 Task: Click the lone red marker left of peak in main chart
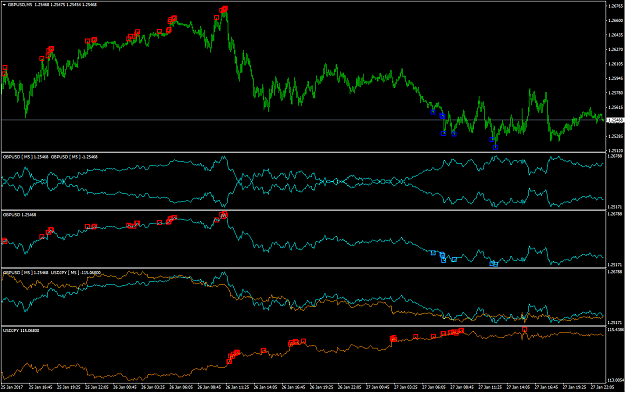[216, 18]
